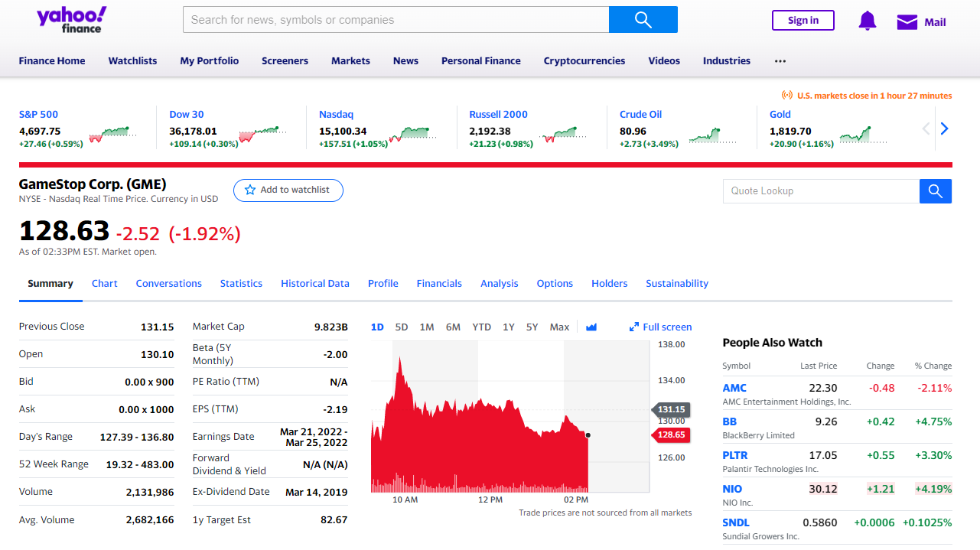This screenshot has height=550, width=980.
Task: Select the 5Y chart range
Action: (x=532, y=327)
